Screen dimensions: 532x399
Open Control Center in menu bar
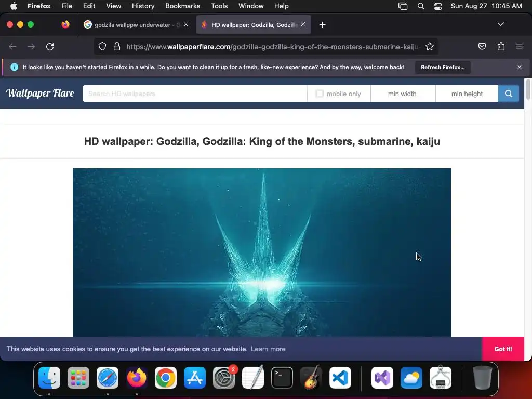coord(438,6)
